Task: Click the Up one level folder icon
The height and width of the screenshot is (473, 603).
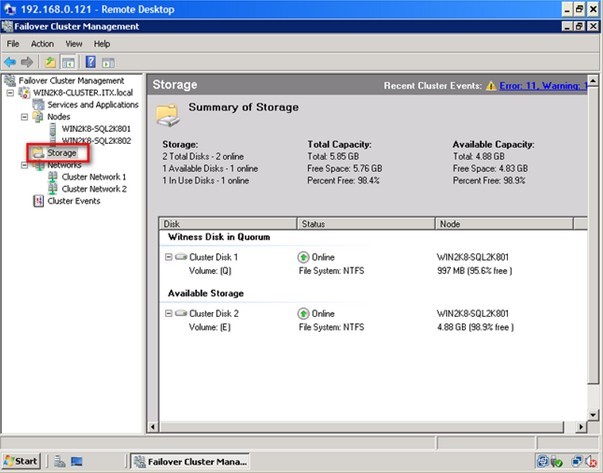Action: [x=50, y=62]
